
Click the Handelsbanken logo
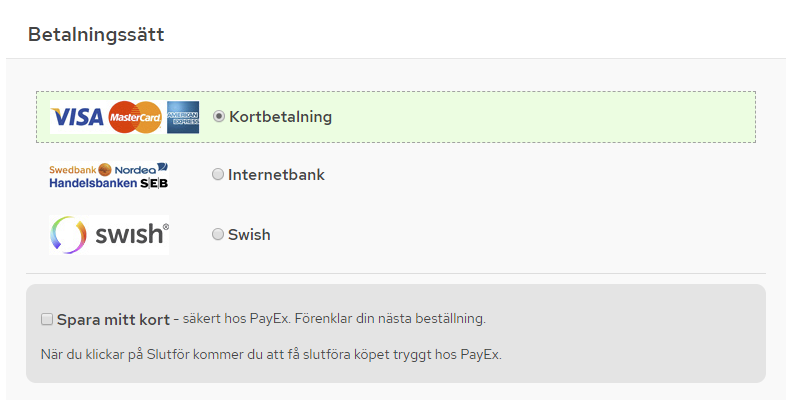point(93,183)
